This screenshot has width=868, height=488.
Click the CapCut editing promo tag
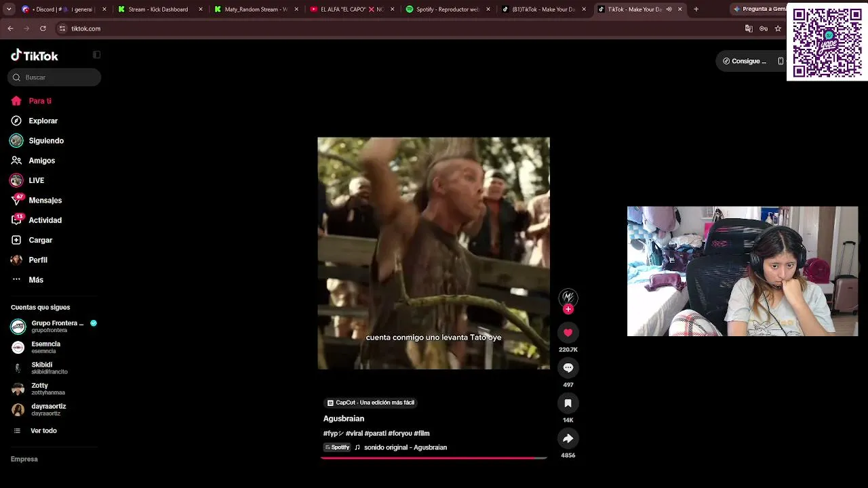coord(370,403)
